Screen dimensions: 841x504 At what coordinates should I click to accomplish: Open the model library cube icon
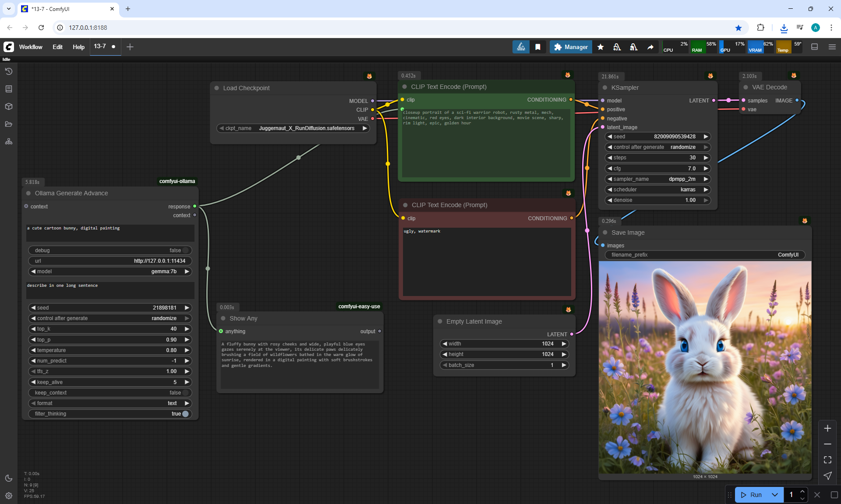(9, 106)
